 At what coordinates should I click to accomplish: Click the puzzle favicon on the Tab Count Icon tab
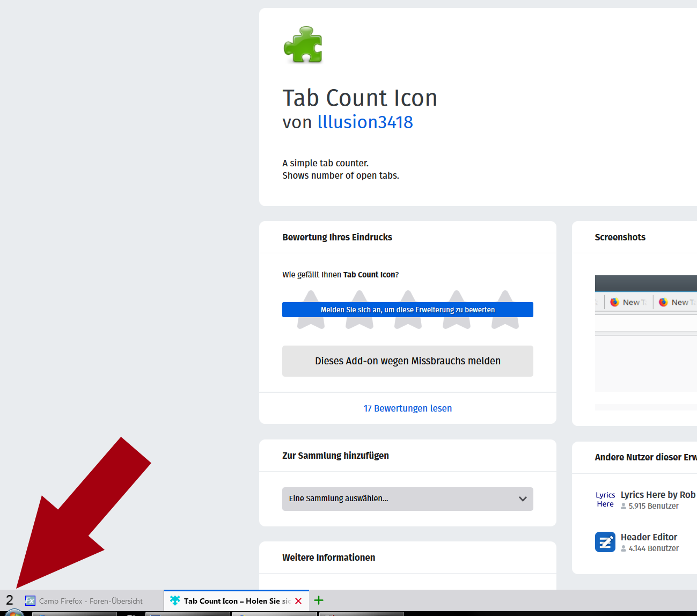tap(175, 600)
